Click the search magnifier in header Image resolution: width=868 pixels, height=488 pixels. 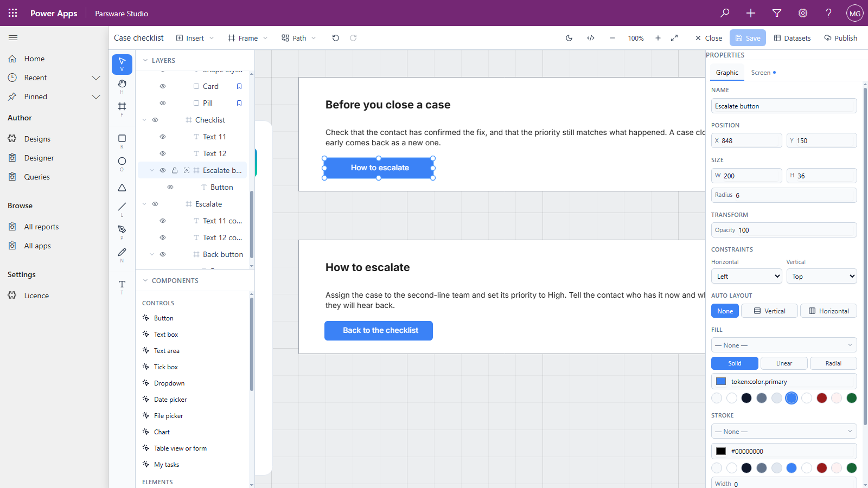click(x=725, y=13)
